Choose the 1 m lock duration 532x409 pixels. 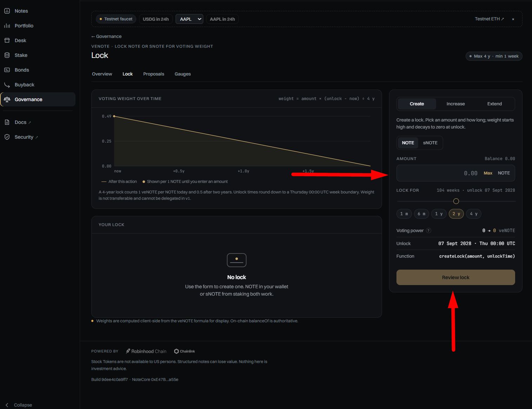click(x=404, y=214)
